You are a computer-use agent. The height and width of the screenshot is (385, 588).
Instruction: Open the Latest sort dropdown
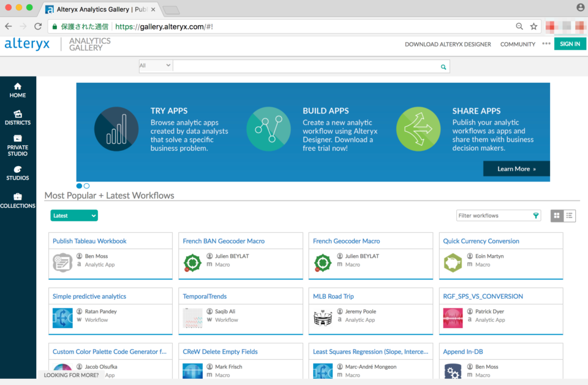[73, 215]
